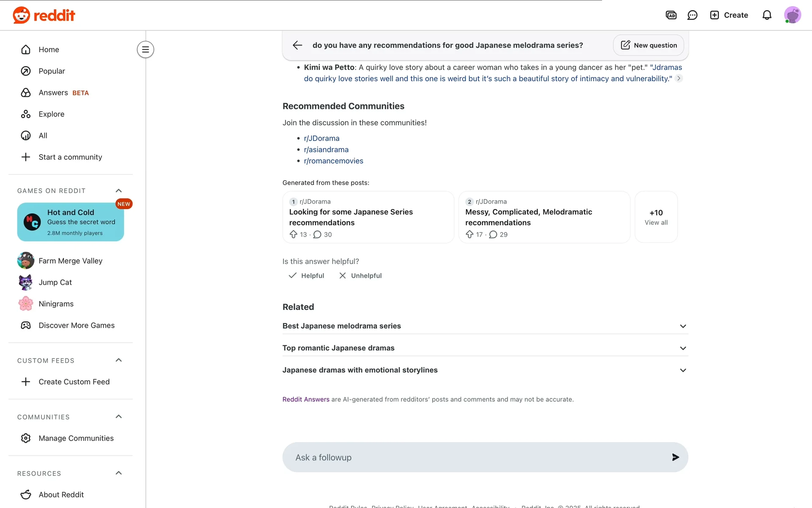
Task: Open the notifications bell
Action: pyautogui.click(x=767, y=15)
